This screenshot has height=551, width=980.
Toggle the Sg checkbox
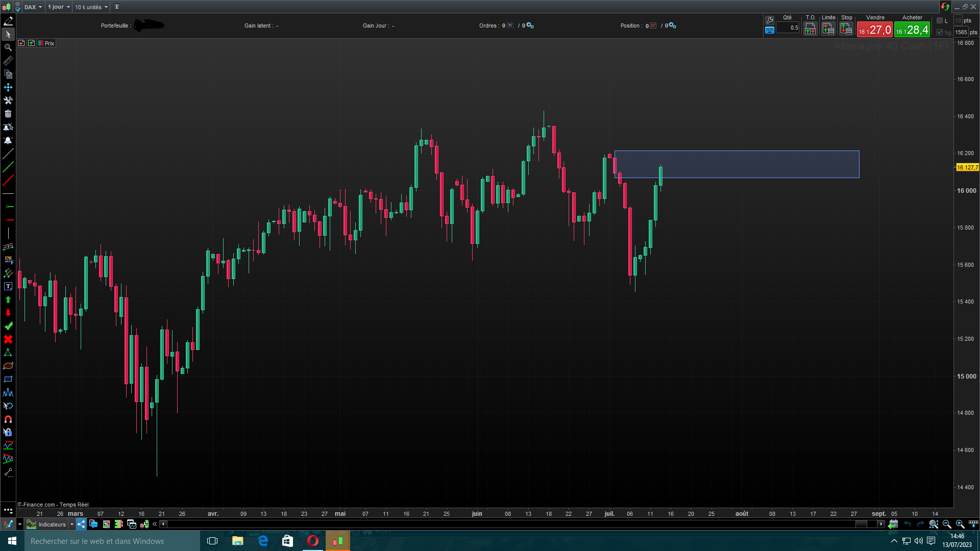(x=940, y=32)
